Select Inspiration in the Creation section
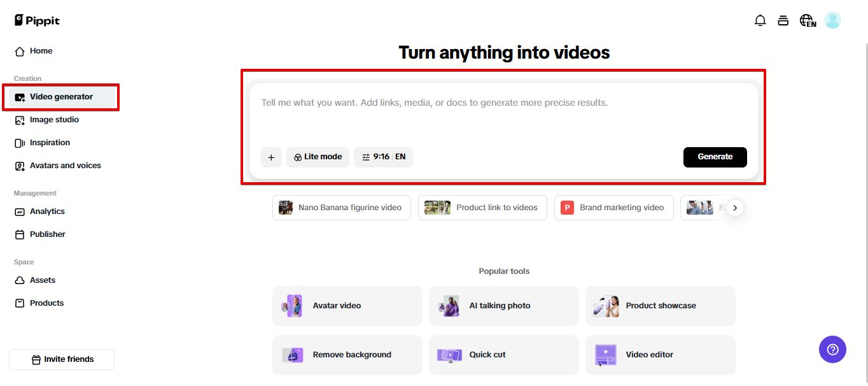This screenshot has width=868, height=386. point(49,142)
